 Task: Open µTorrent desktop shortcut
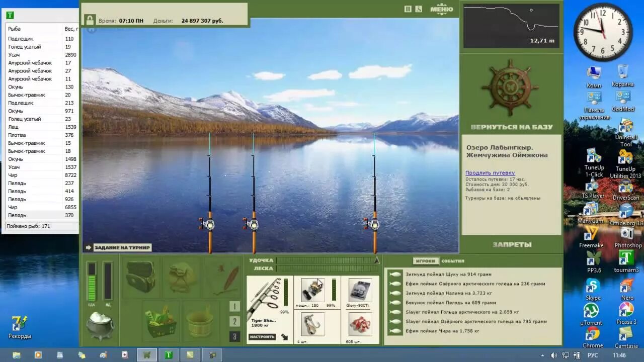(591, 314)
